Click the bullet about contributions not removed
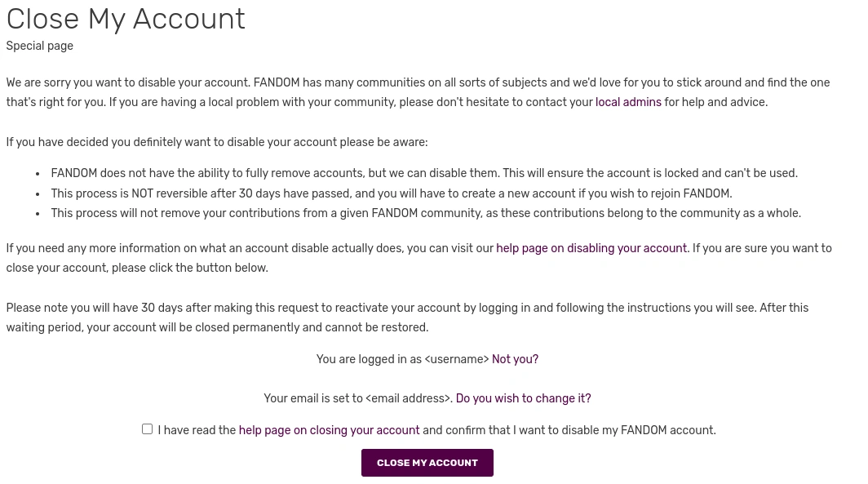This screenshot has width=868, height=484. click(x=425, y=214)
